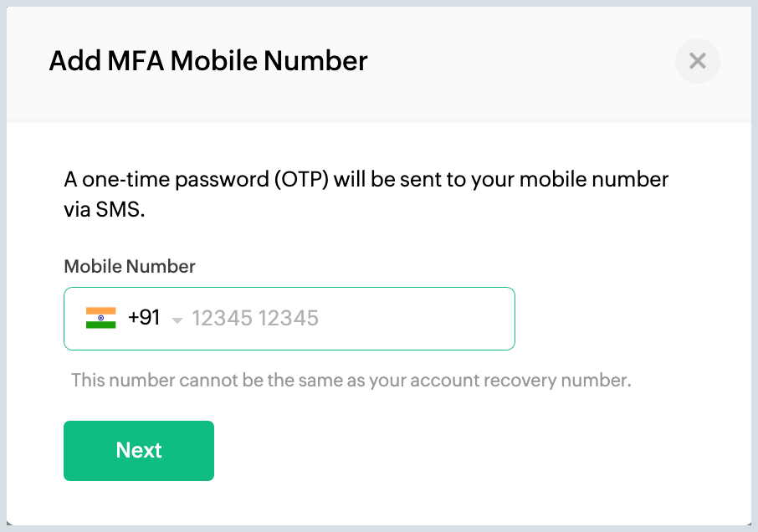Click the "Add MFA Mobile Number" title
The image size is (758, 532).
(x=208, y=61)
